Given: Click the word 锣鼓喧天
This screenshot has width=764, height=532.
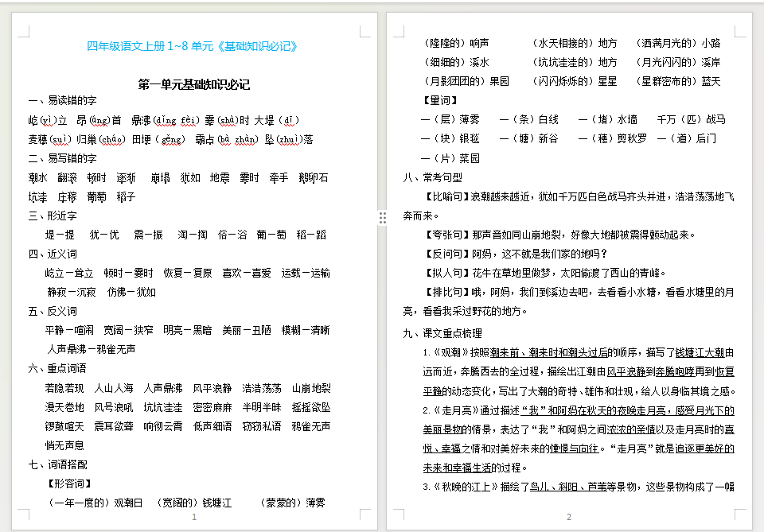Looking at the screenshot, I should click(x=64, y=426).
